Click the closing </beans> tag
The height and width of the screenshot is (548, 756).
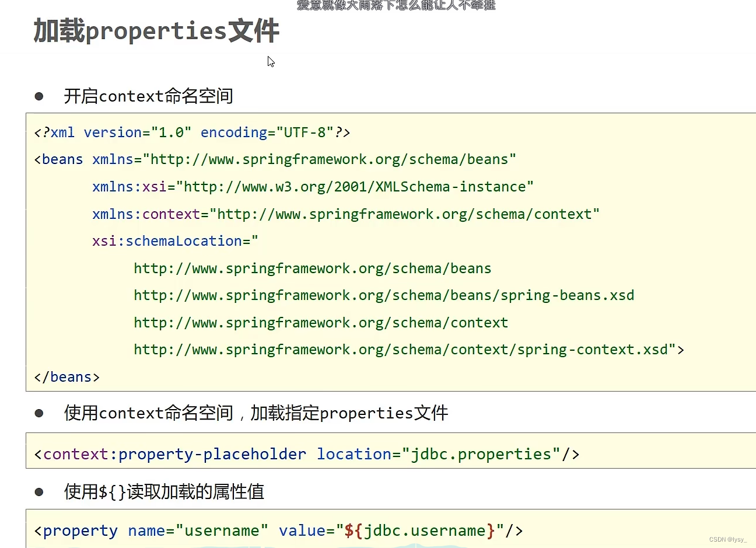pyautogui.click(x=67, y=378)
